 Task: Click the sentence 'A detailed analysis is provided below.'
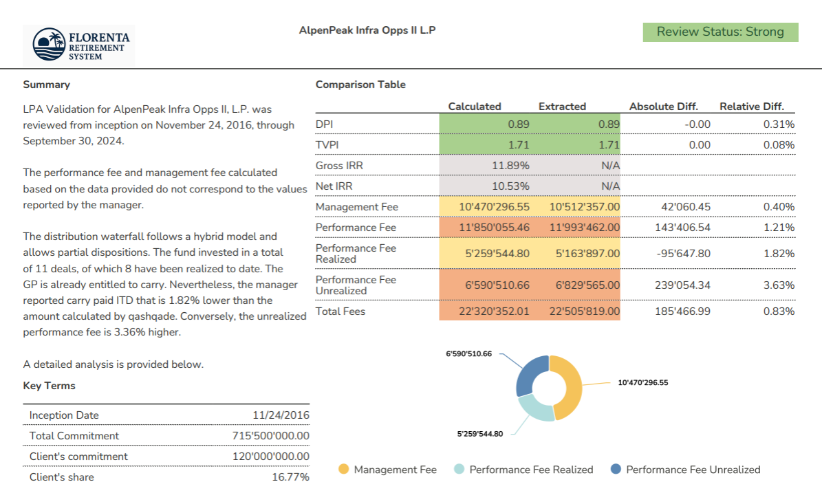click(113, 364)
